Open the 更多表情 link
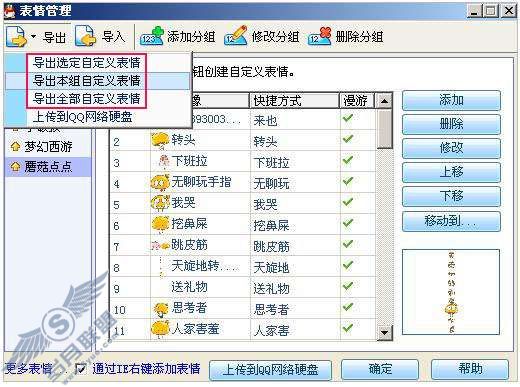Screen dimensions: 520x387 (29, 369)
